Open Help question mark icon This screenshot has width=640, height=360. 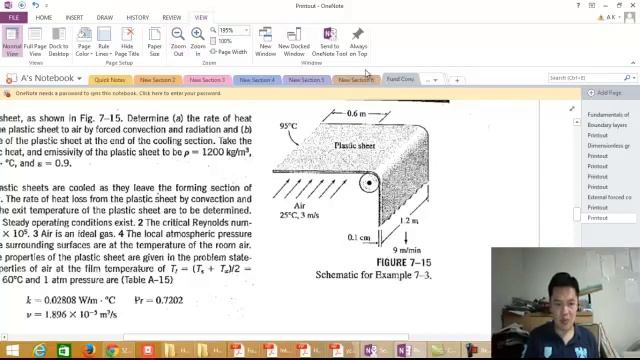coord(578,5)
